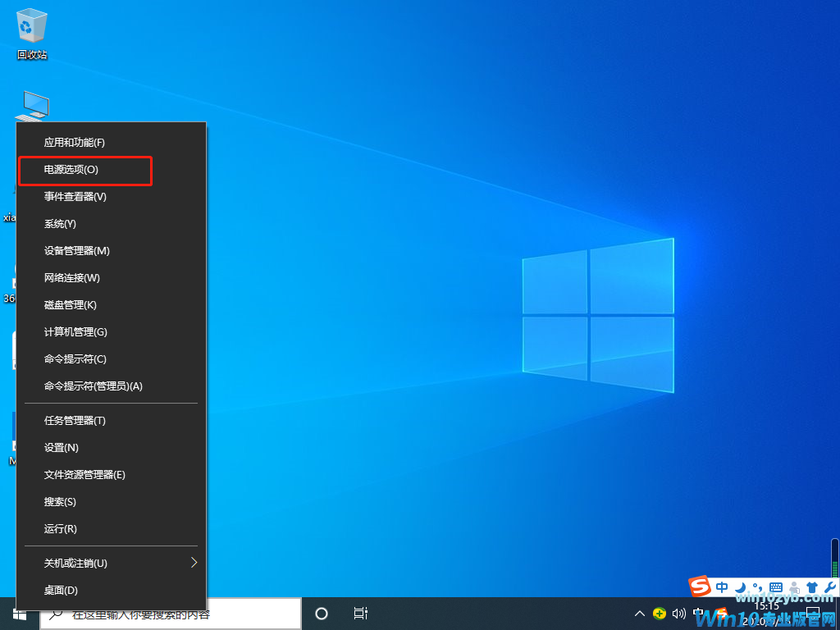Show hidden tray icons chevron
Screen dimensions: 840x630
click(x=640, y=614)
